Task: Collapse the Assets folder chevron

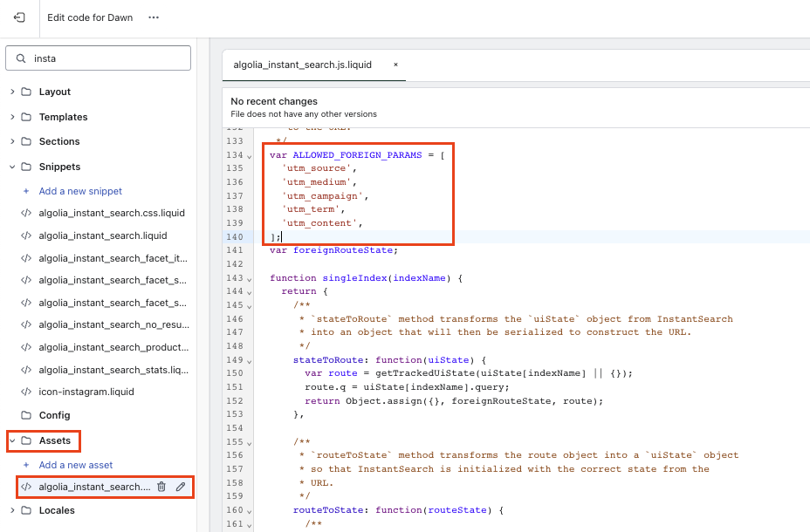Action: 12,440
